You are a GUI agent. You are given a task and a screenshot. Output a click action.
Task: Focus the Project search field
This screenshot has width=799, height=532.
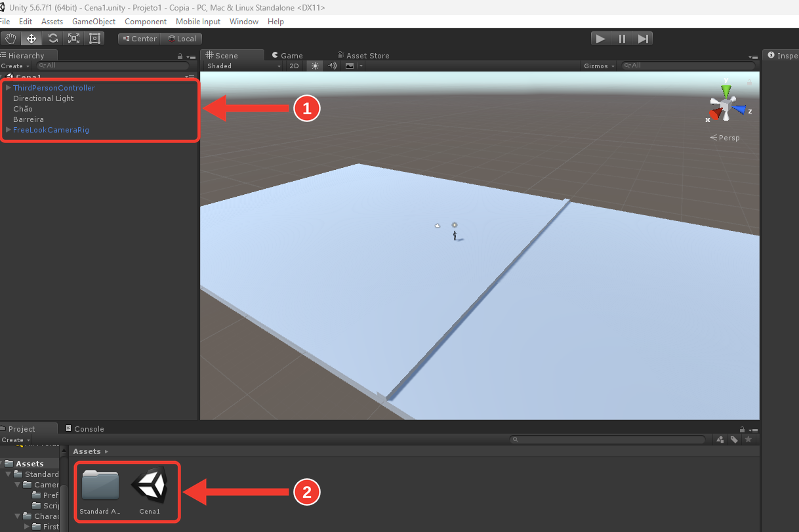[x=609, y=440]
